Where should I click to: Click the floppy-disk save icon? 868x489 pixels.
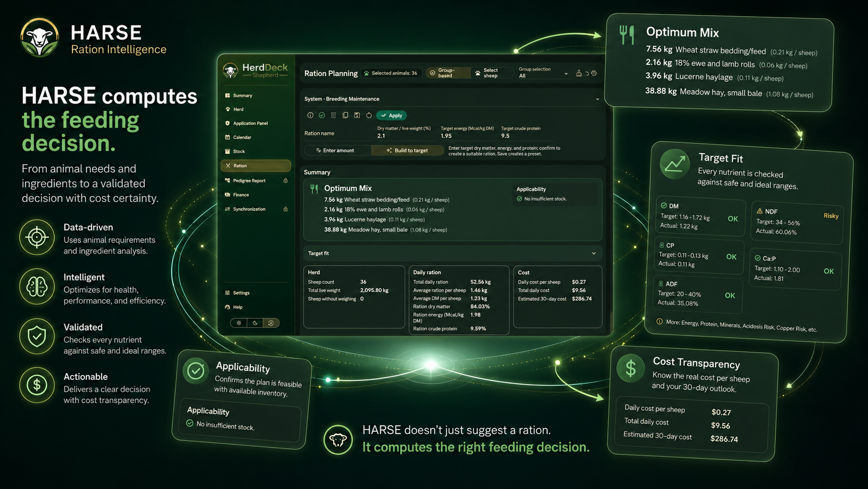[x=357, y=115]
